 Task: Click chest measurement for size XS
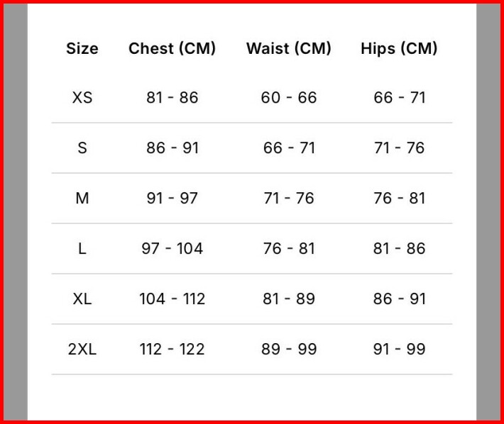(172, 98)
